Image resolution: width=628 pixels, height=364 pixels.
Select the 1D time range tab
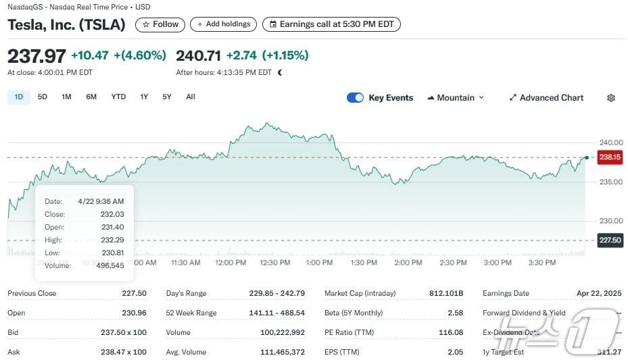click(19, 97)
